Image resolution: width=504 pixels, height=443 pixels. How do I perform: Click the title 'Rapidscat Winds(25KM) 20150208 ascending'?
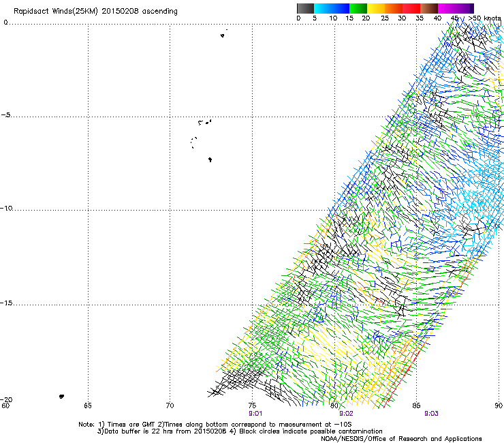(95, 12)
